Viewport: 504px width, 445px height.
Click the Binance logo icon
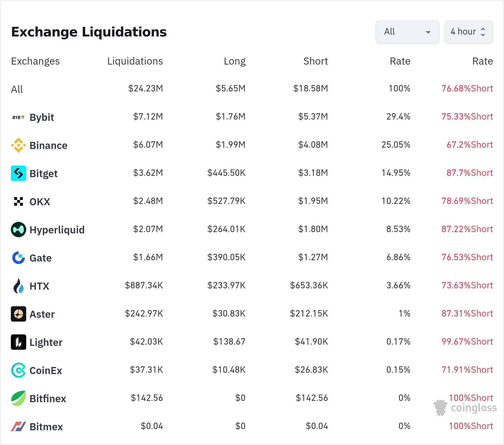[19, 145]
